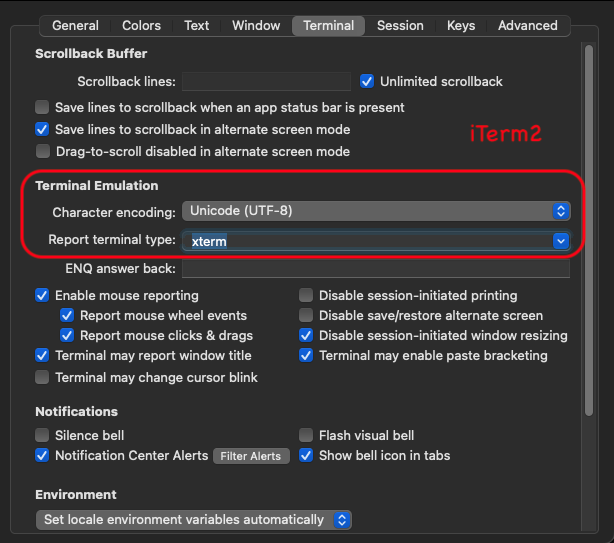Open the locale environment variables dropdown
This screenshot has width=614, height=543.
point(193,520)
